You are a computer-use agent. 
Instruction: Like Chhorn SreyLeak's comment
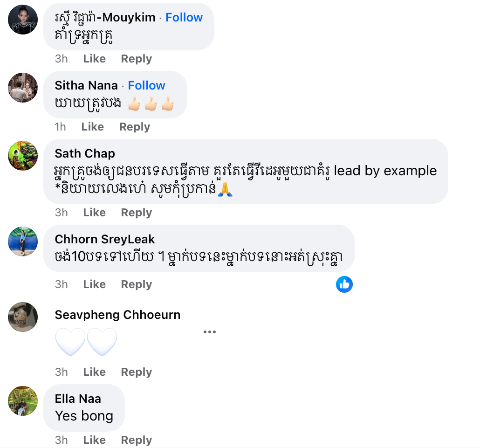(x=94, y=284)
